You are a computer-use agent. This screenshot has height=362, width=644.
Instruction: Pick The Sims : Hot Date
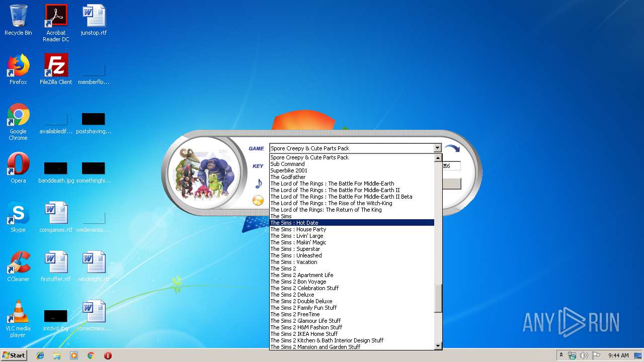click(x=352, y=223)
